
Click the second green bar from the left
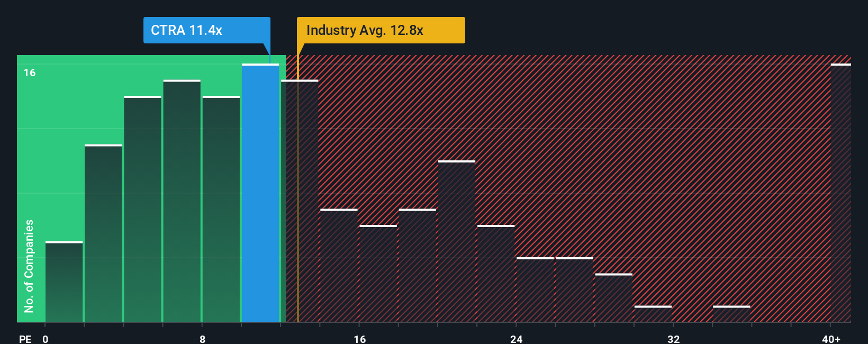pyautogui.click(x=103, y=233)
